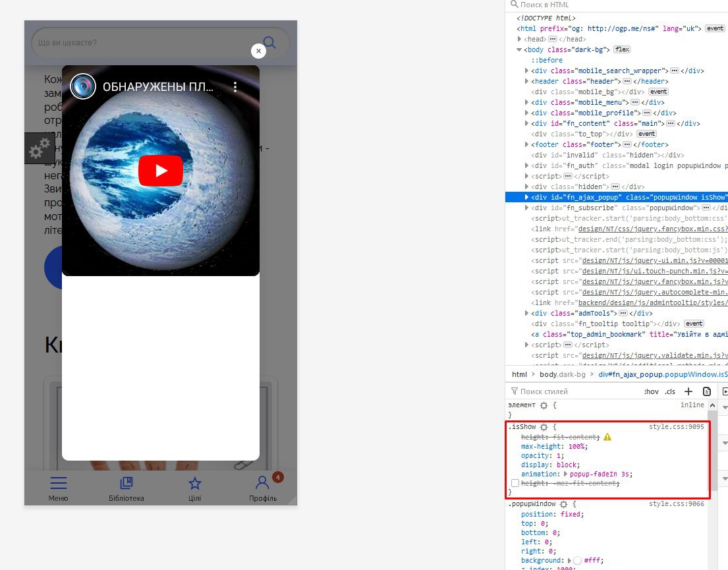
Task: Expand div fn_ajax_popup node
Action: pyautogui.click(x=526, y=197)
